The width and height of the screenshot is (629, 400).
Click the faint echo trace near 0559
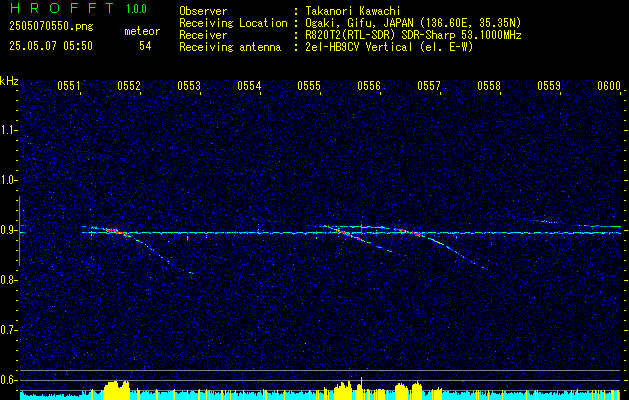546,221
